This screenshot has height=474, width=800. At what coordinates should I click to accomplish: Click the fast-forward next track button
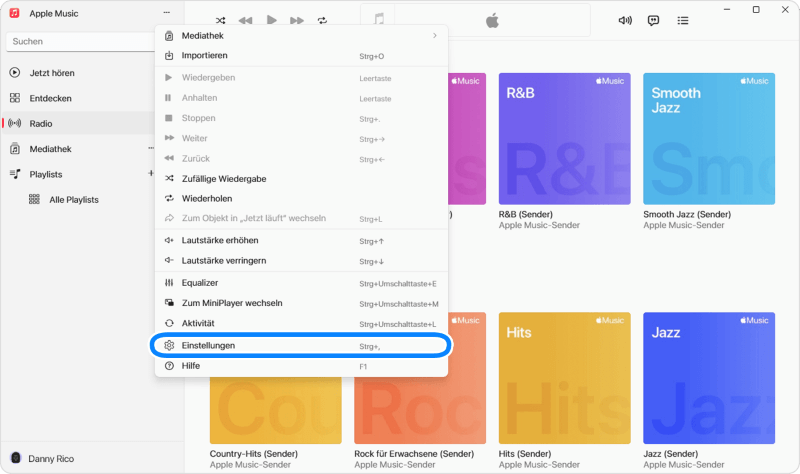point(296,20)
